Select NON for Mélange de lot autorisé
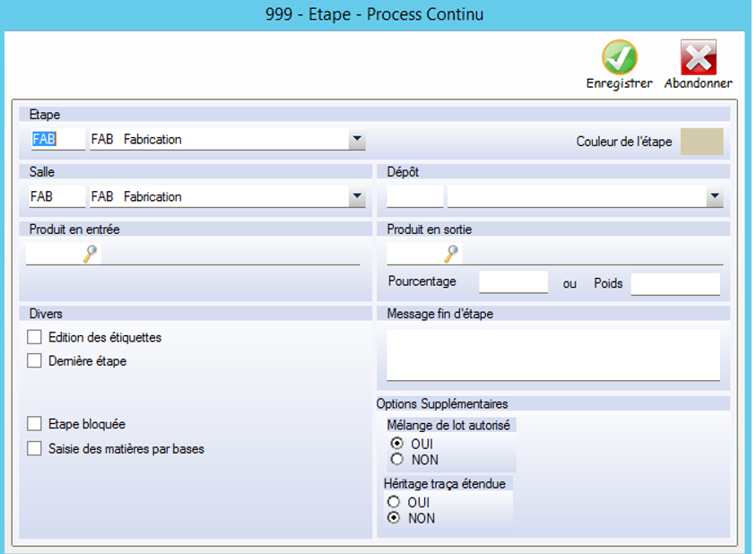The height and width of the screenshot is (554, 756). pyautogui.click(x=397, y=459)
